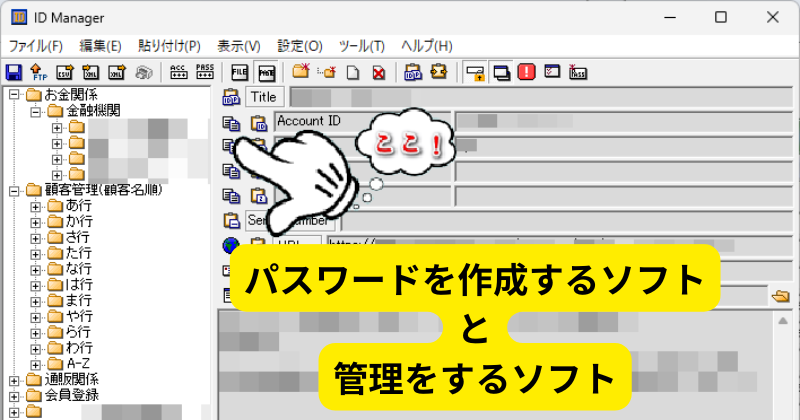Toggle the window lock toolbar button
Viewport: 800px width, 420px height.
tap(475, 72)
